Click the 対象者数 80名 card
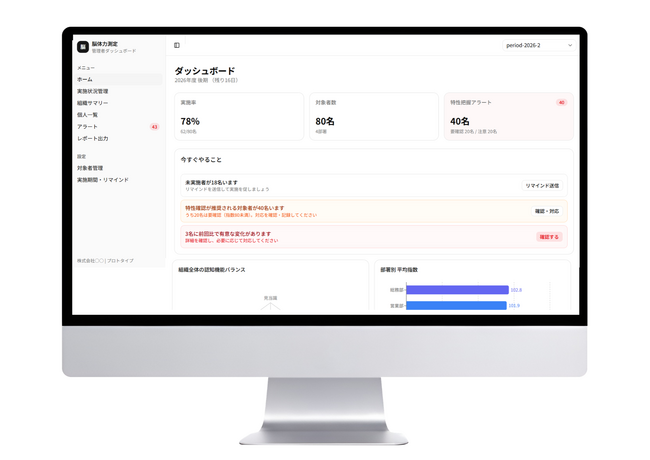This screenshot has height=460, width=650. (x=374, y=116)
